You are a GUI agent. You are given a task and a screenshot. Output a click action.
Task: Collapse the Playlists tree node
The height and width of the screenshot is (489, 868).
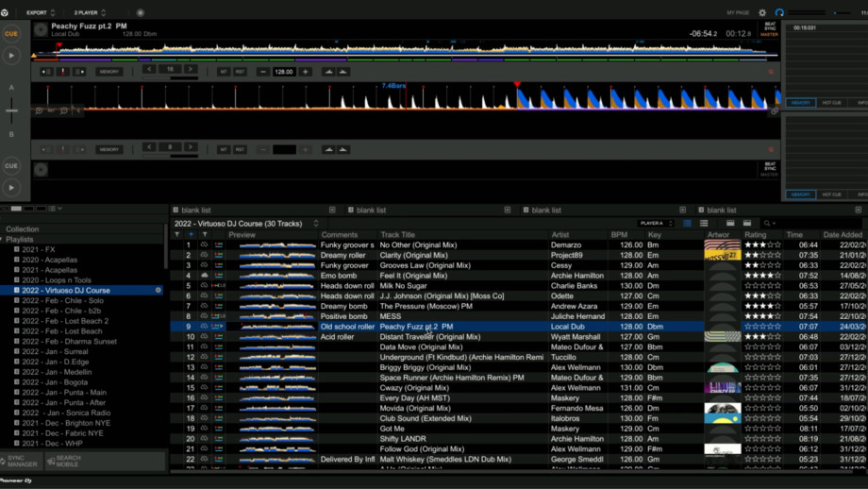[2, 239]
